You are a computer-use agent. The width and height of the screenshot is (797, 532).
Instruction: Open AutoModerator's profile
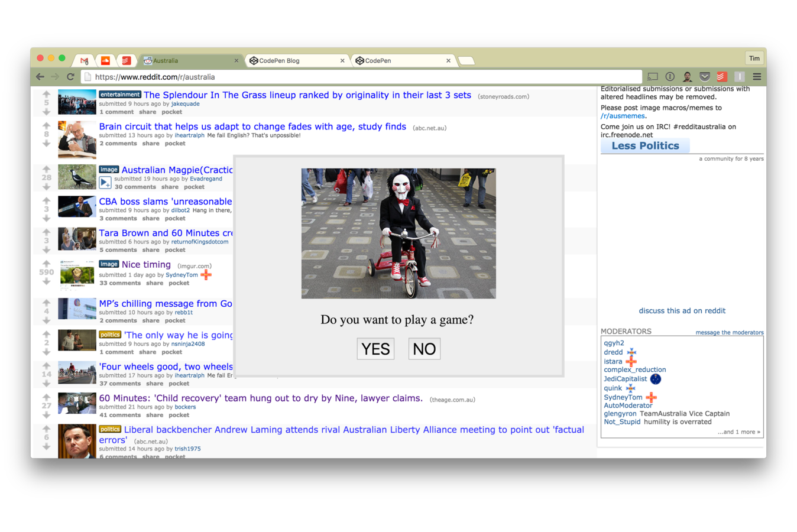[628, 406]
